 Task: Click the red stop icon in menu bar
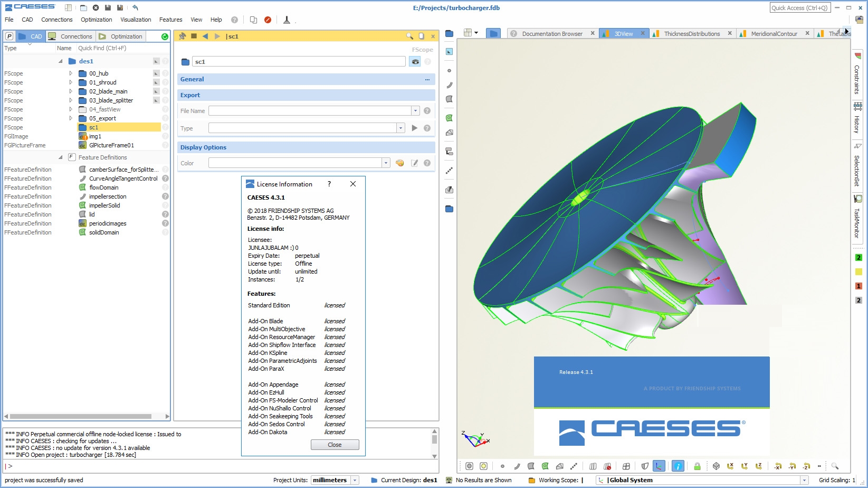[268, 20]
